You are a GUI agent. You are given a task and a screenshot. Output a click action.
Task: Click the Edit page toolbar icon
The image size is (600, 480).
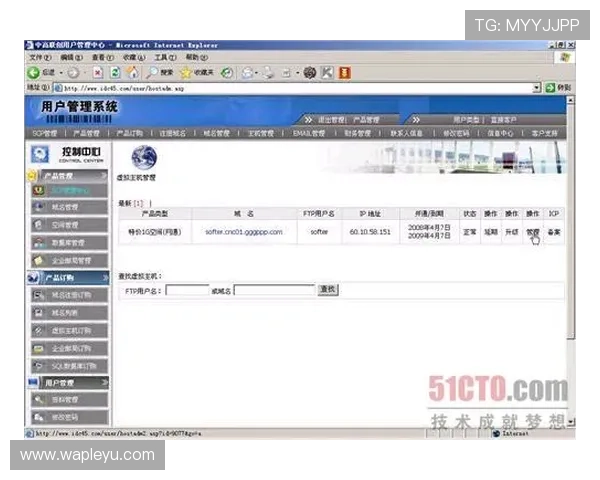pyautogui.click(x=286, y=73)
